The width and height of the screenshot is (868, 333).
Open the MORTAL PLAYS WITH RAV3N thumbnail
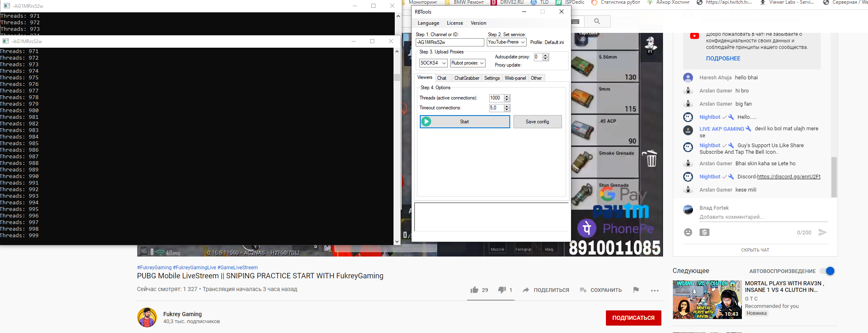coord(707,300)
